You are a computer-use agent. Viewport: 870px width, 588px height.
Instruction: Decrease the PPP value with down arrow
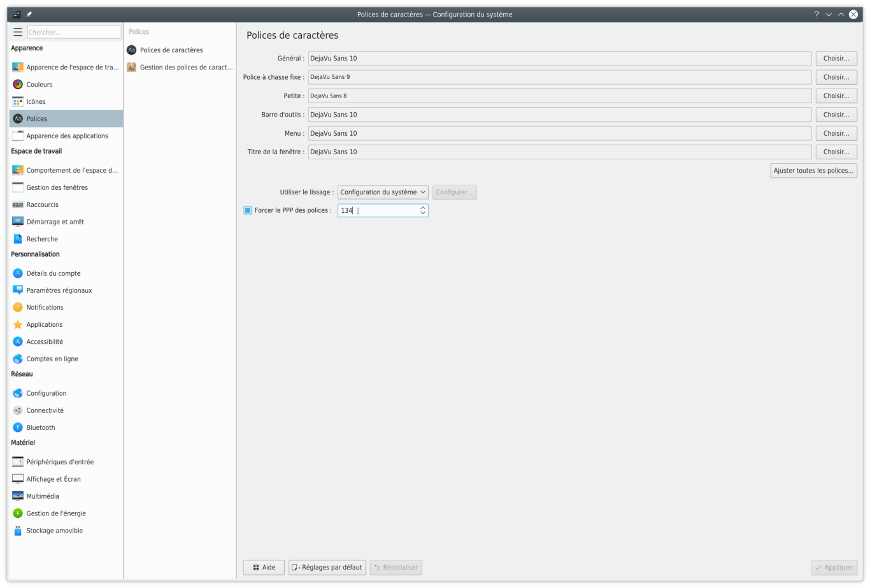point(423,213)
